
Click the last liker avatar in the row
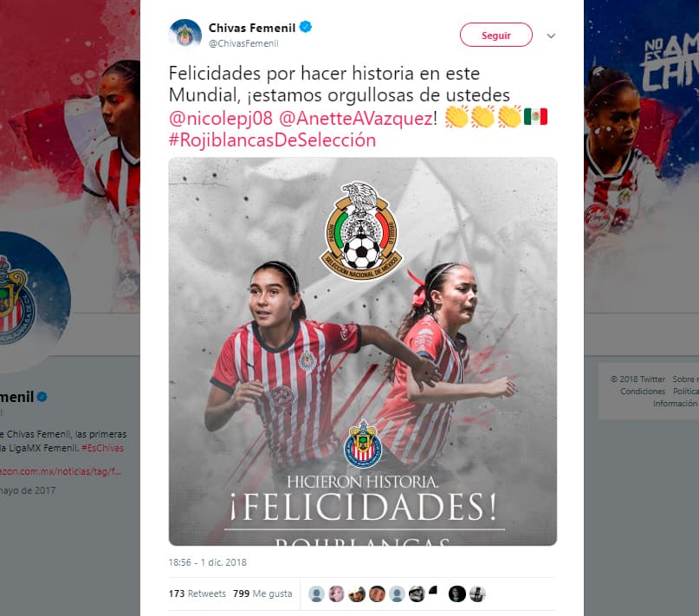click(x=477, y=593)
